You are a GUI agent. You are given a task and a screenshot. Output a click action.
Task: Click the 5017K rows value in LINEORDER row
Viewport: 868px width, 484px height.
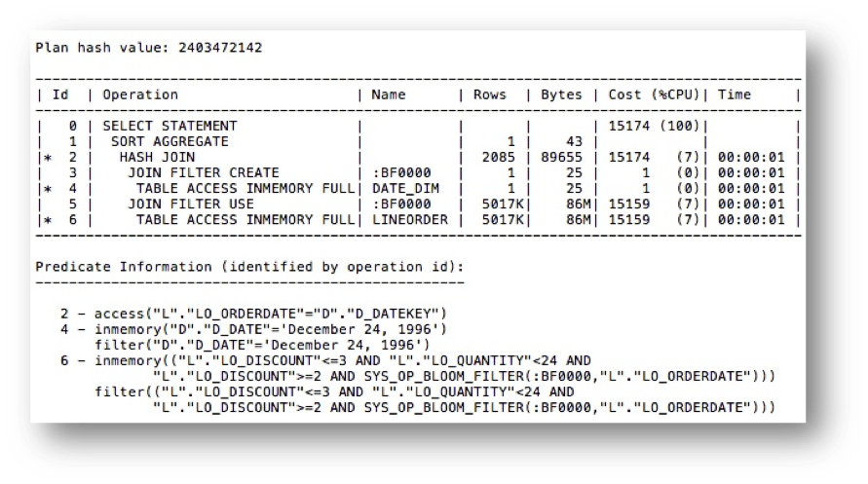pyautogui.click(x=502, y=219)
